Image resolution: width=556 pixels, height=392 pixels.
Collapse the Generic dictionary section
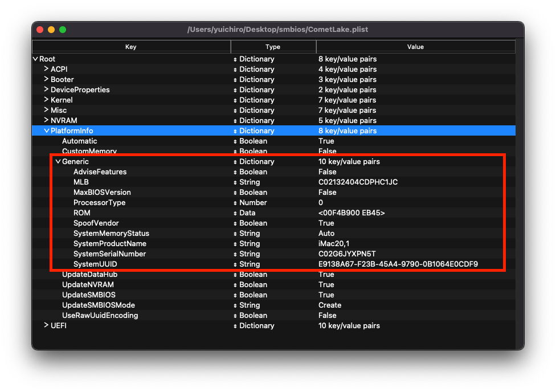tap(58, 161)
